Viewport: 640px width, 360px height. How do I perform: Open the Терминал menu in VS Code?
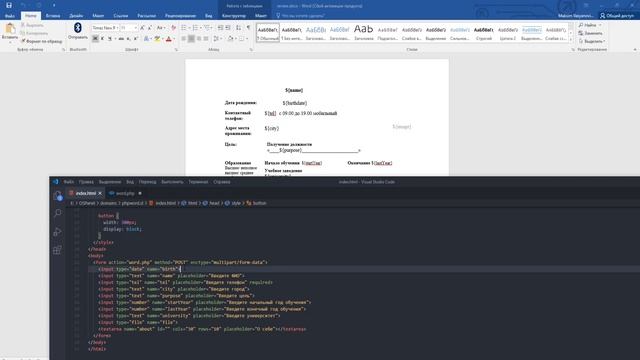[x=198, y=182]
